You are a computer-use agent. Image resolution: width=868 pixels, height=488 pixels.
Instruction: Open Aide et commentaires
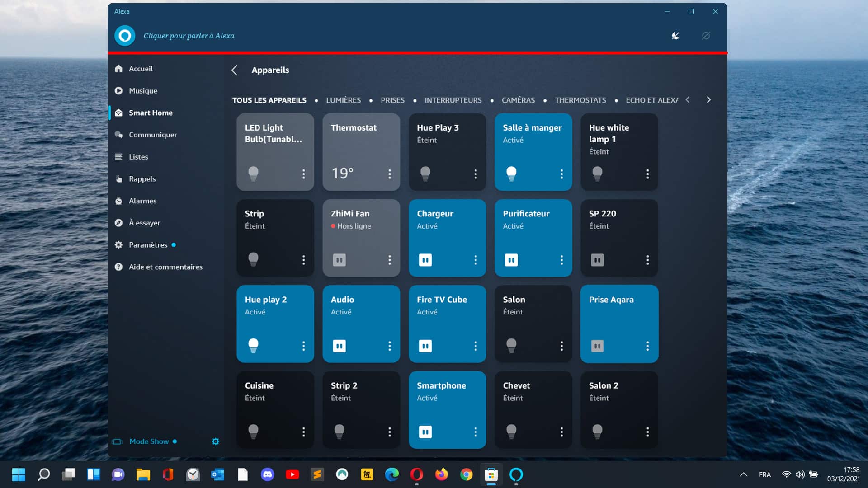(165, 267)
